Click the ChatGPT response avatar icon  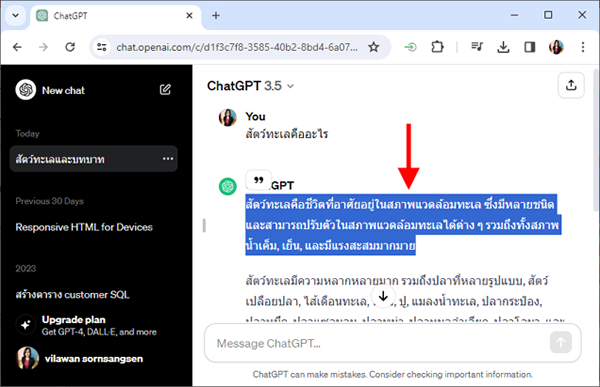pos(228,186)
